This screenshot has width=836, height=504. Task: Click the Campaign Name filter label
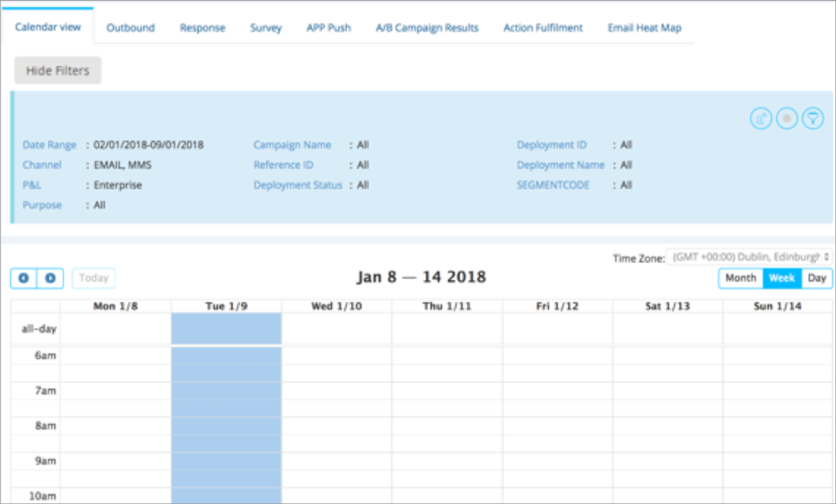[292, 145]
